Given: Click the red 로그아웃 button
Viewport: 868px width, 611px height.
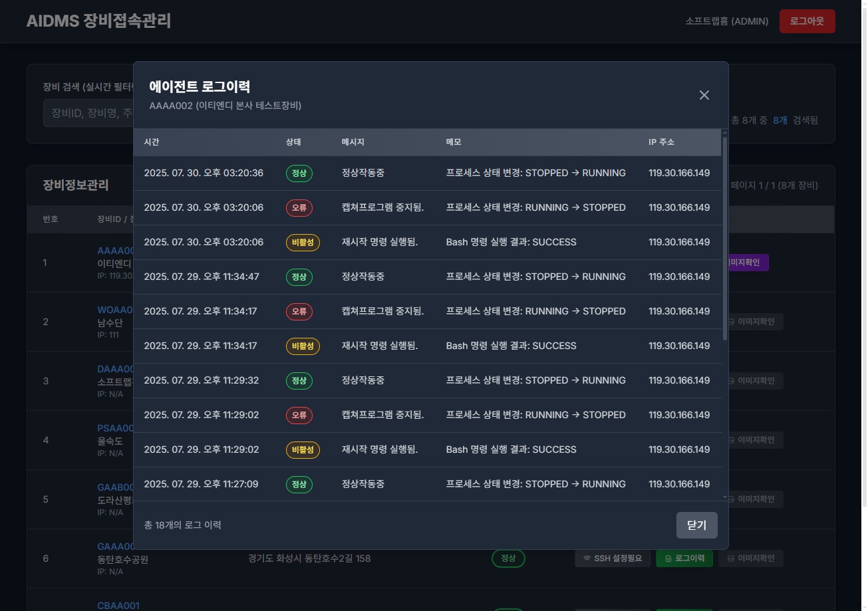Looking at the screenshot, I should click(x=807, y=21).
